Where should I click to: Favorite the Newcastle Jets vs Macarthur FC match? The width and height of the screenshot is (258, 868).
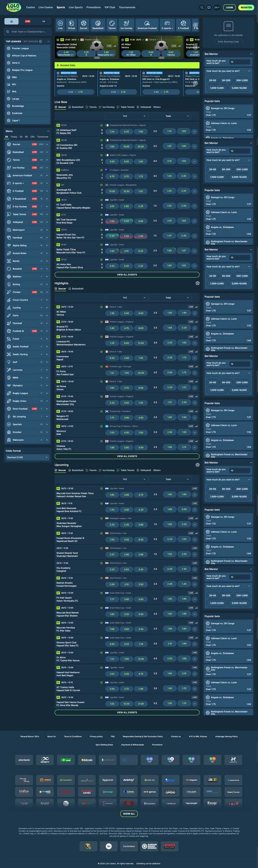click(x=102, y=170)
